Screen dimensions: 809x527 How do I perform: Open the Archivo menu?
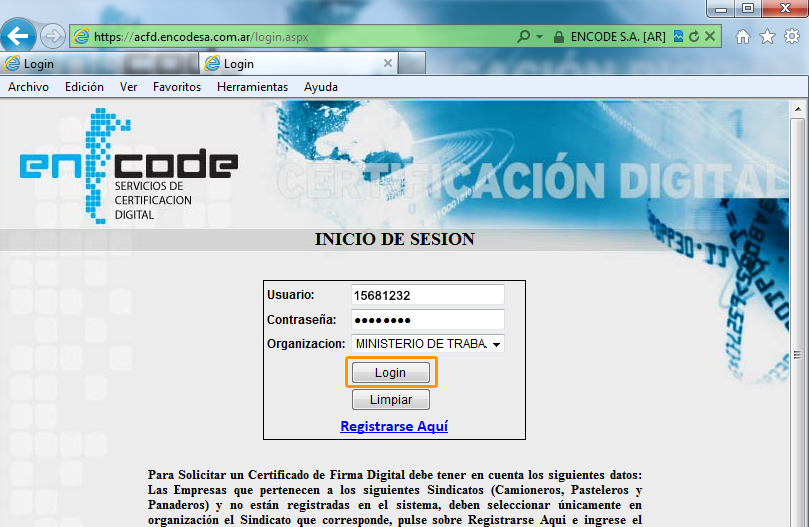point(28,87)
